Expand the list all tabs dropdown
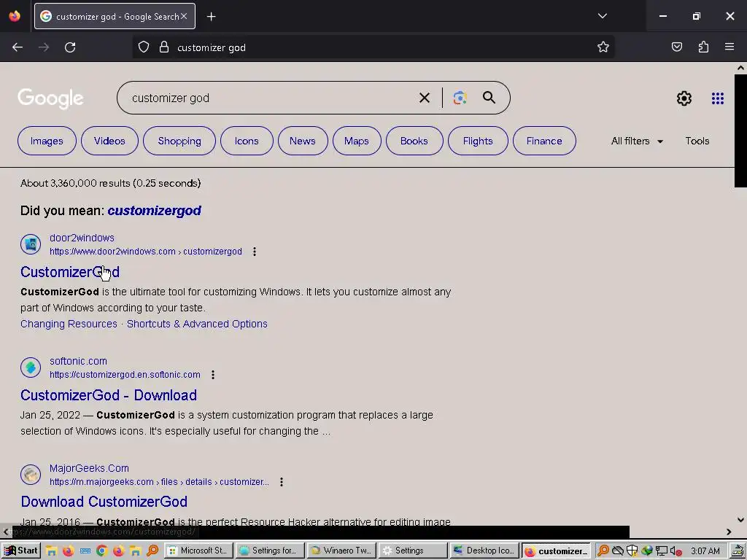This screenshot has height=560, width=747. pyautogui.click(x=602, y=16)
